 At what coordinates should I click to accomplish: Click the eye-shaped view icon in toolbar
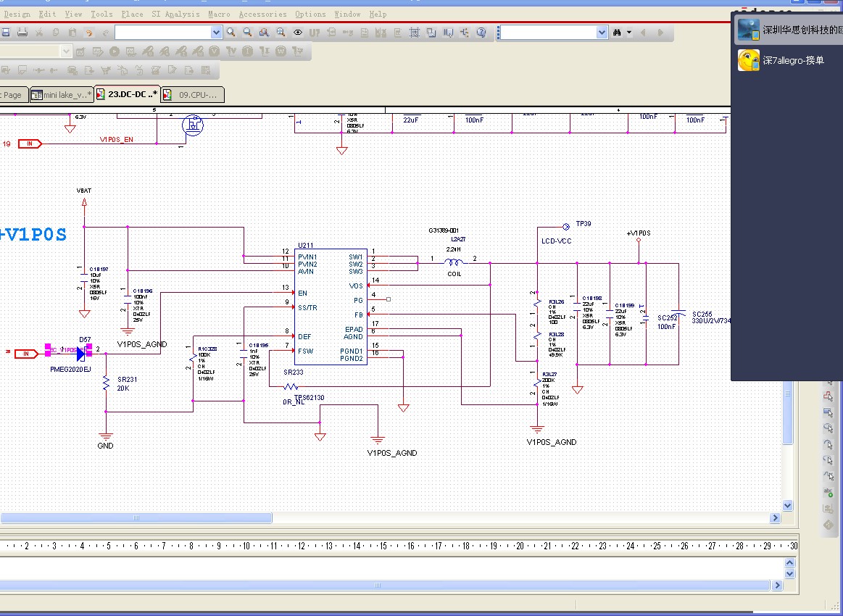tap(297, 33)
